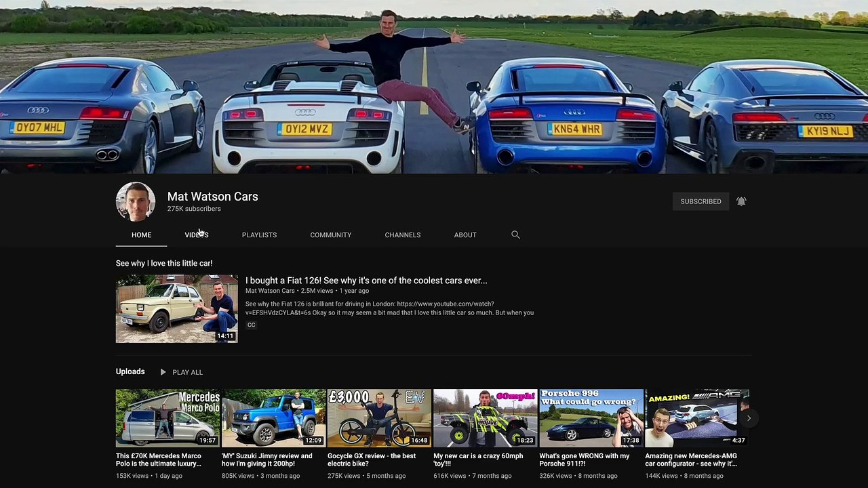The height and width of the screenshot is (488, 868).
Task: View the Channels tab
Action: click(x=403, y=235)
